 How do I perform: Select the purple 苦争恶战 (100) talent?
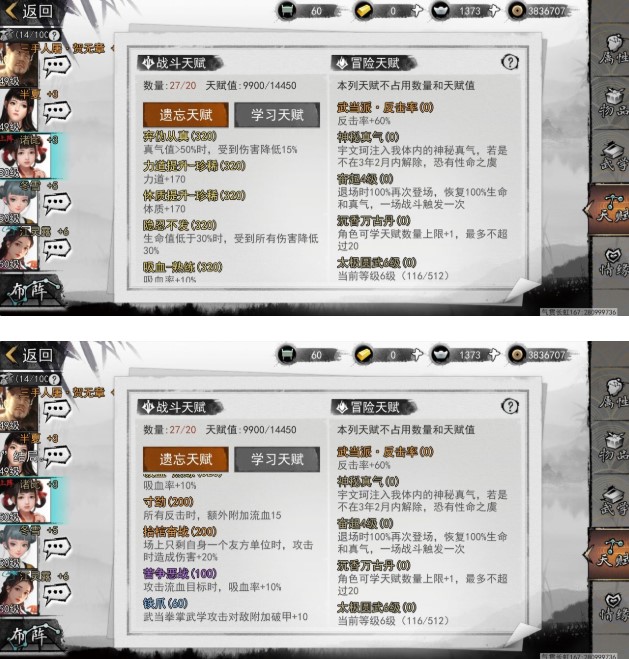click(179, 574)
